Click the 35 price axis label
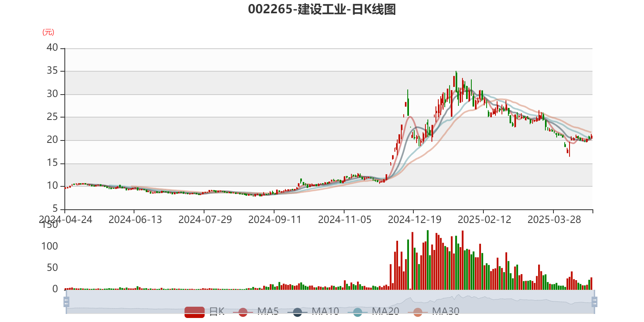Image resolution: width=644 pixels, height=322 pixels. tap(52, 70)
